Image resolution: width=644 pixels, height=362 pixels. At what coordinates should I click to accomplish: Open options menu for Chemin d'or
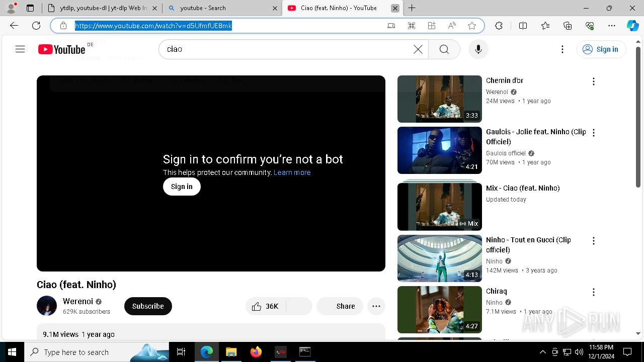pos(594,81)
